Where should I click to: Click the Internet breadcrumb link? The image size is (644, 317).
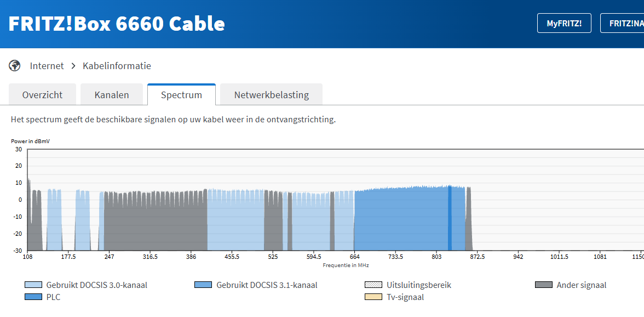tap(47, 66)
